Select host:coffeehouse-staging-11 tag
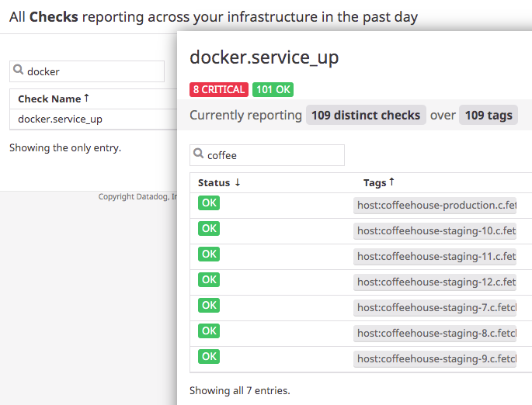 pos(436,256)
